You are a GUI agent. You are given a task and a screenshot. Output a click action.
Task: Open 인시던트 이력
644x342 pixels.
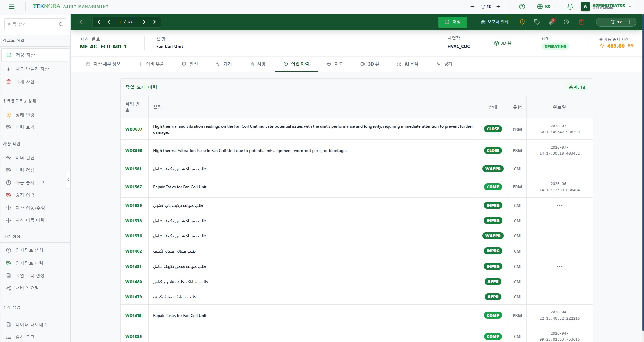click(35, 263)
